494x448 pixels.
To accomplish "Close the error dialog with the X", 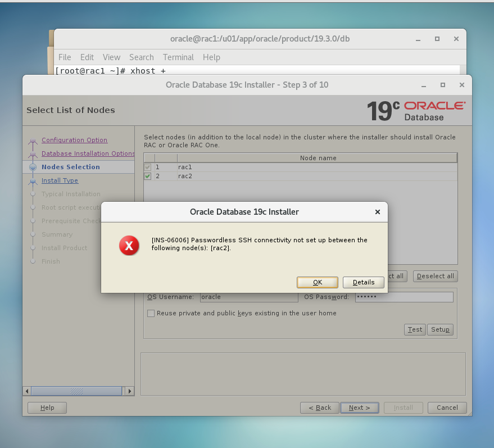I will pyautogui.click(x=378, y=212).
